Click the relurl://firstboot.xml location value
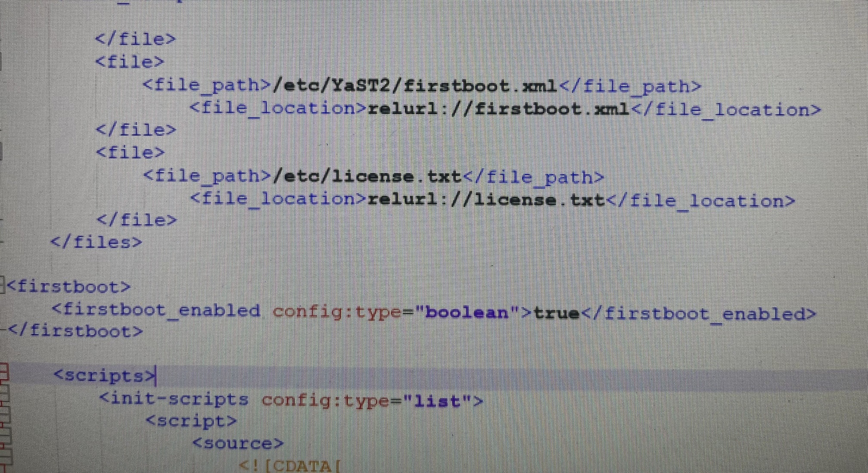Screen dimensions: 868x473 498,109
